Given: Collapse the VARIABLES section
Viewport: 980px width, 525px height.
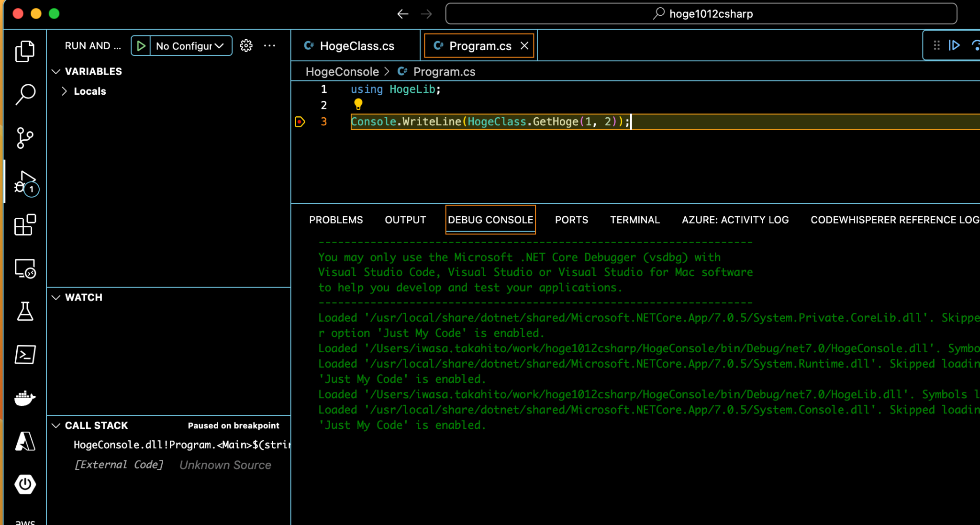Looking at the screenshot, I should point(56,71).
